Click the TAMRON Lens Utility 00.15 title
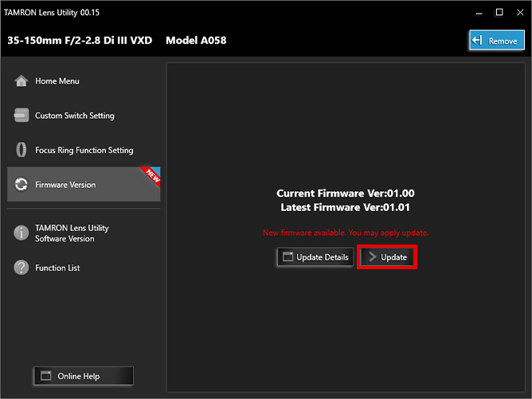This screenshot has height=399, width=532. (52, 13)
